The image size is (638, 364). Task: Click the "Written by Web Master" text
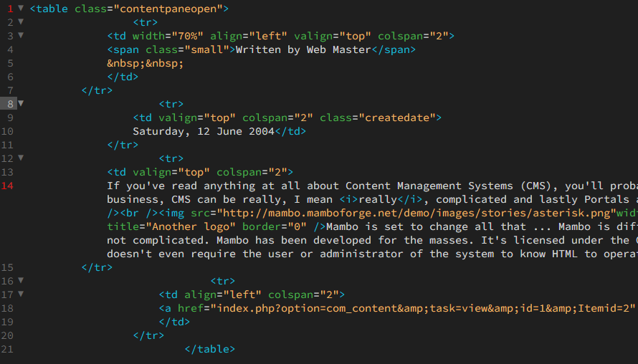[303, 49]
